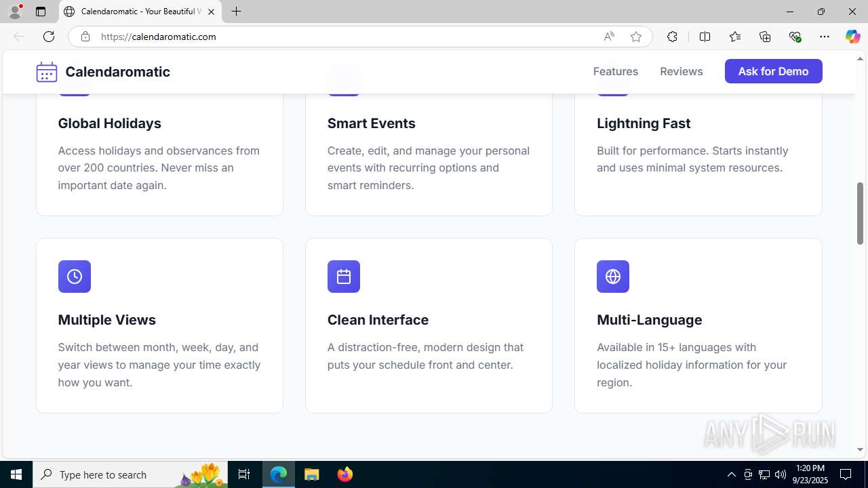Screen dimensions: 868x488
Task: Refresh the page with the reload icon
Action: point(49,37)
